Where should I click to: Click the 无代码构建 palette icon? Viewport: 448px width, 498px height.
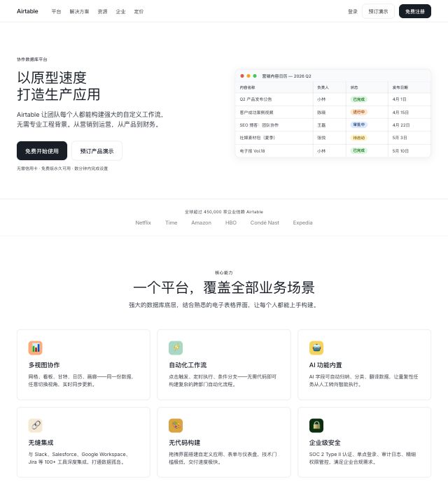tap(176, 425)
